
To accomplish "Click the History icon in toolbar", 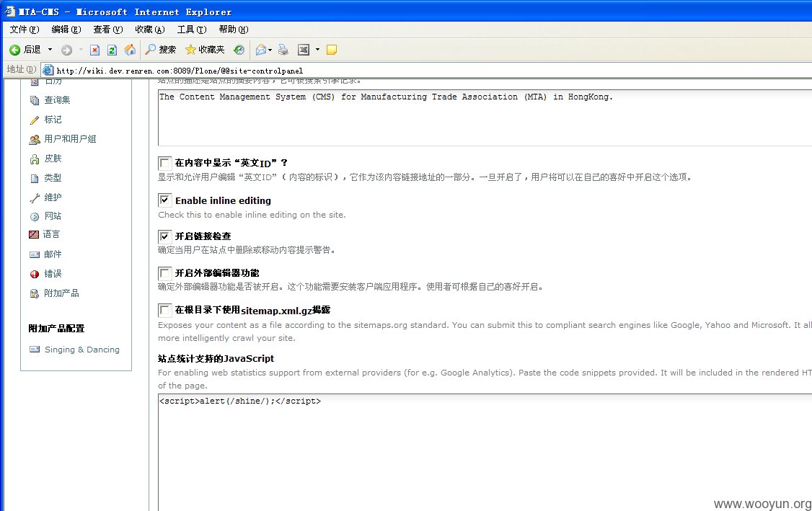I will click(x=239, y=50).
